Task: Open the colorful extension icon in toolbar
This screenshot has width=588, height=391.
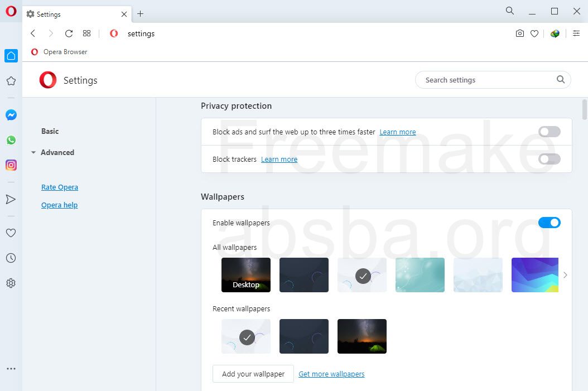Action: point(555,33)
